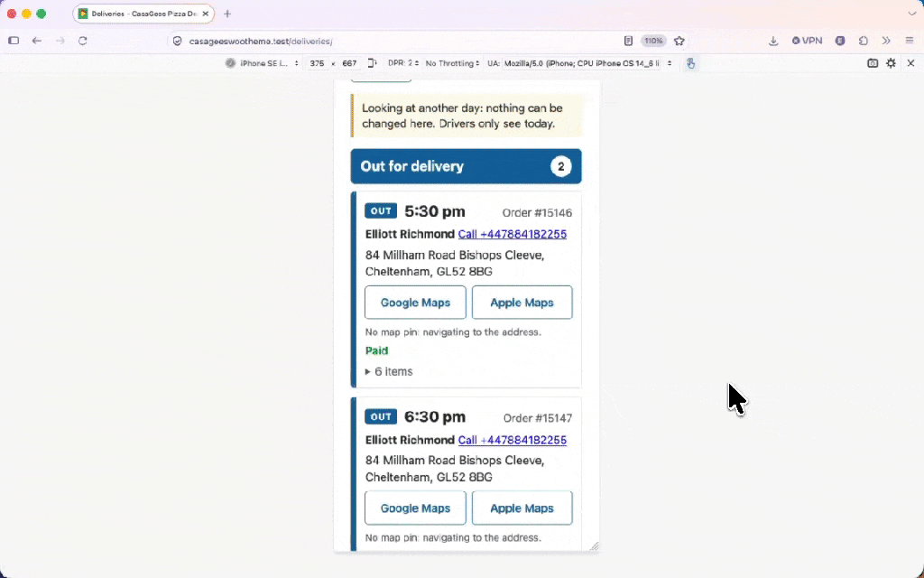This screenshot has width=924, height=578.
Task: Edit the viewport width field 375
Action: click(317, 63)
